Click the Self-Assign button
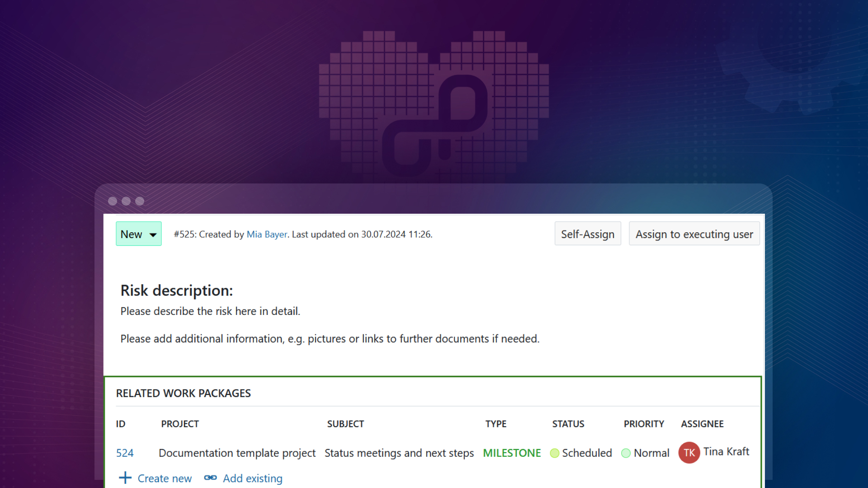 pos(588,234)
